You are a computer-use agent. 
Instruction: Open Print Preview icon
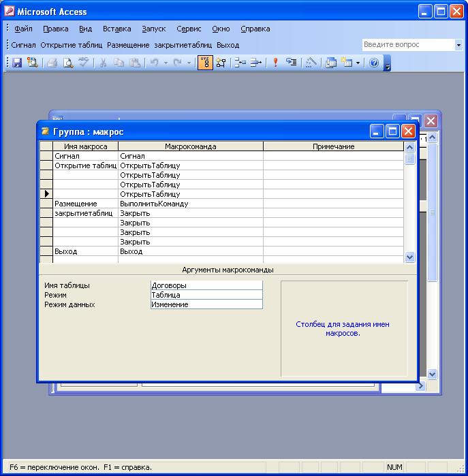pos(68,63)
